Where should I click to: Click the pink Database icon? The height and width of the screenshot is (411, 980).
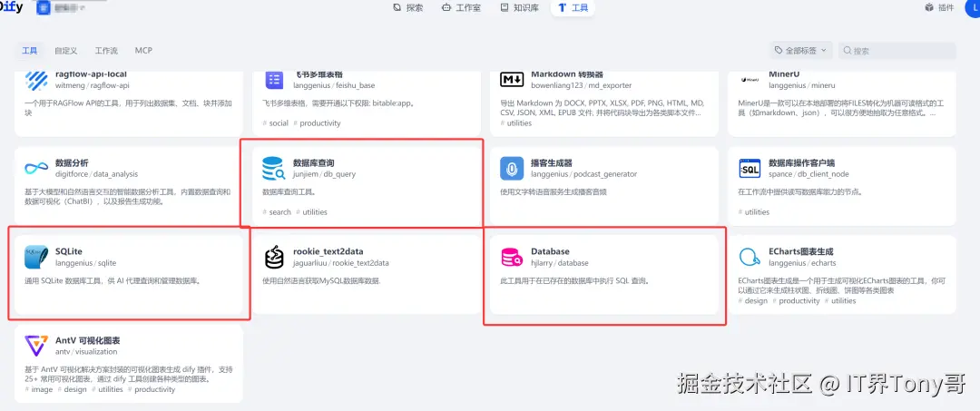coord(512,258)
